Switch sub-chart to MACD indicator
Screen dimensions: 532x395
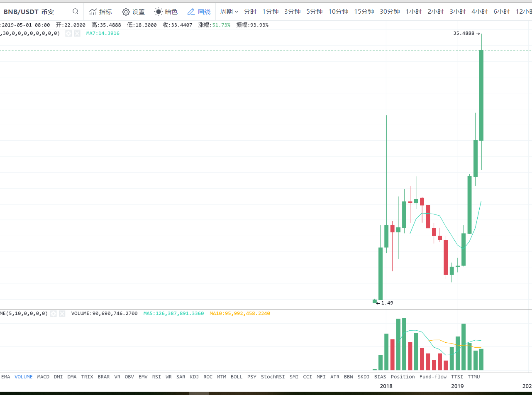(x=43, y=377)
